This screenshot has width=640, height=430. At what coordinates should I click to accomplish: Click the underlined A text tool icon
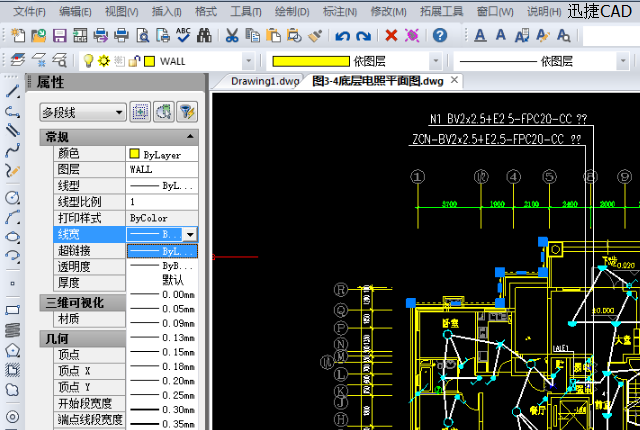(x=480, y=36)
